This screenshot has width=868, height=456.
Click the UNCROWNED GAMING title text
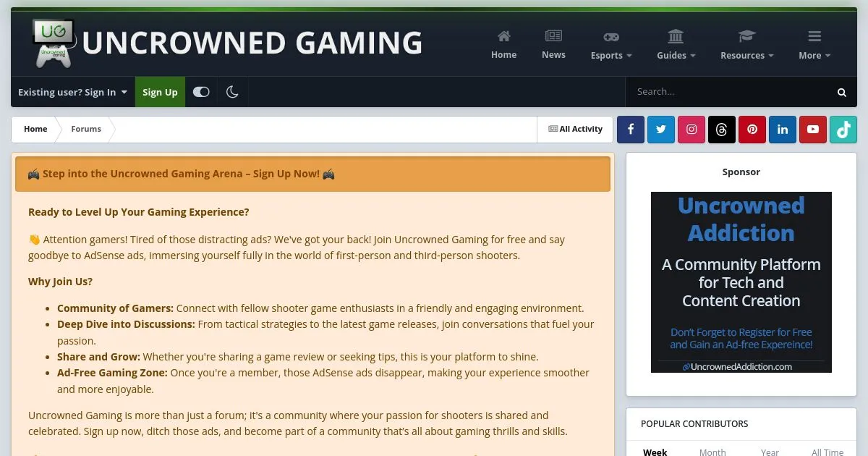click(252, 43)
